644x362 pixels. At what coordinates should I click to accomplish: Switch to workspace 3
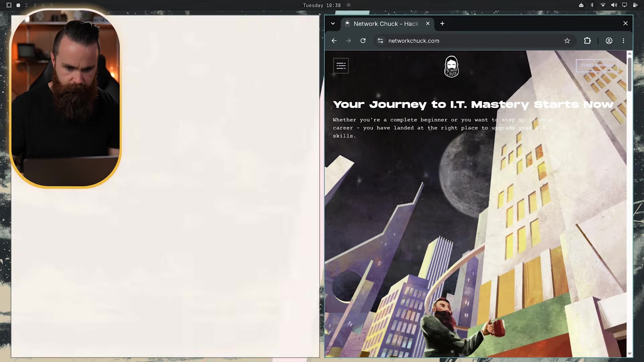click(35, 5)
